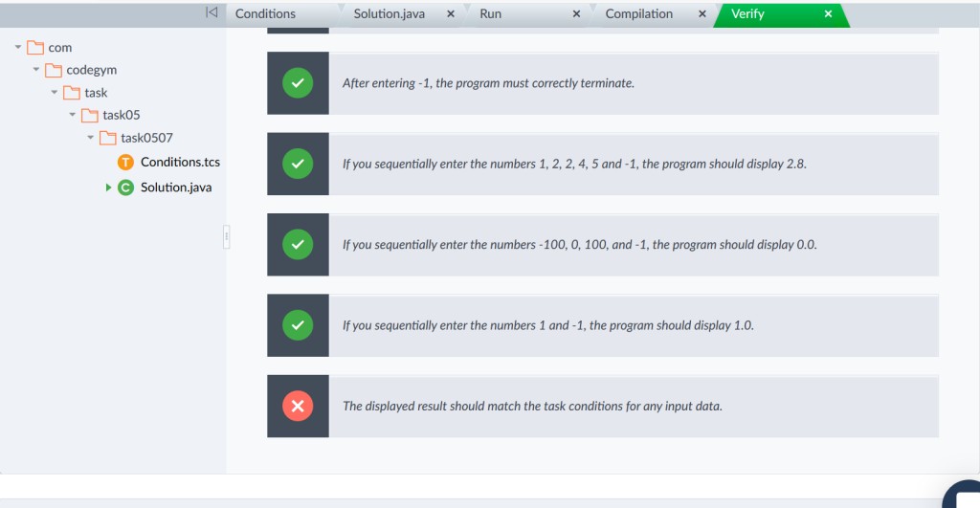This screenshot has height=508, width=980.
Task: Click the task folder icon
Action: [71, 93]
